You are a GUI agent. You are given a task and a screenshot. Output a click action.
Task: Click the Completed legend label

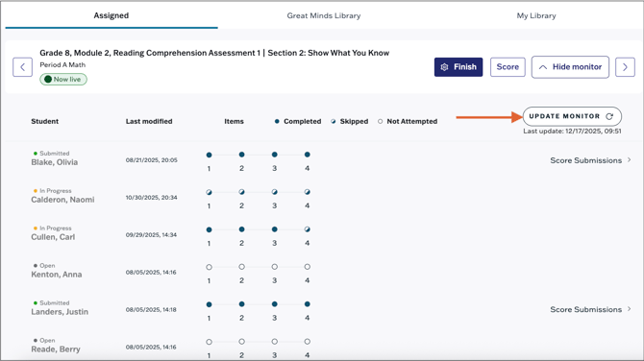click(302, 121)
